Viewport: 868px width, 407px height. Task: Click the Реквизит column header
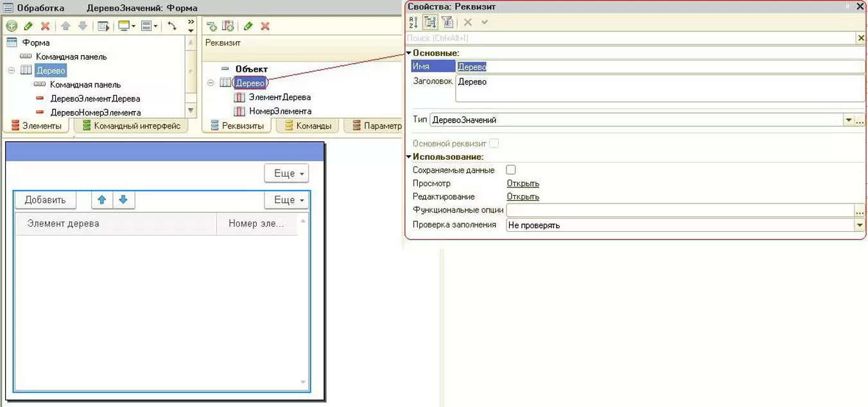(x=223, y=42)
